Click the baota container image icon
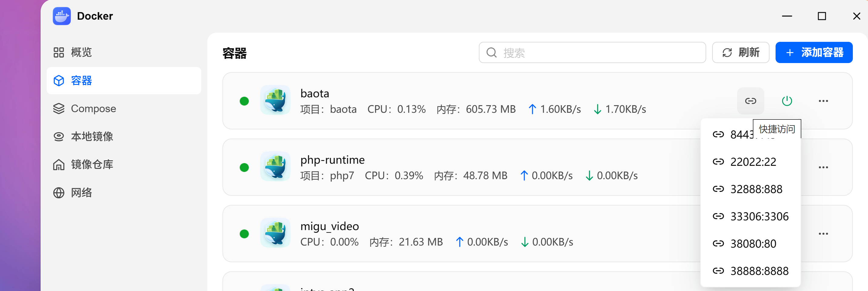 275,100
